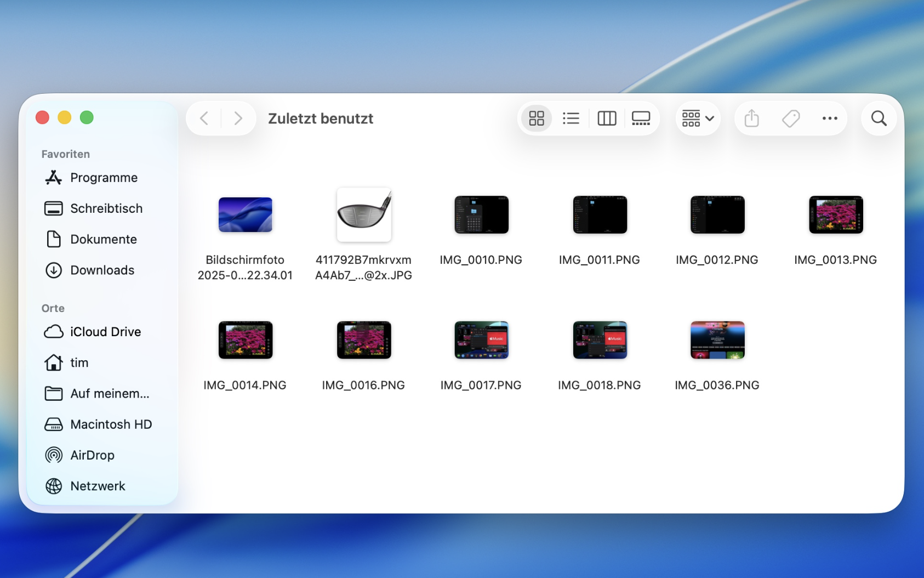Click the Share icon in toolbar

[751, 118]
